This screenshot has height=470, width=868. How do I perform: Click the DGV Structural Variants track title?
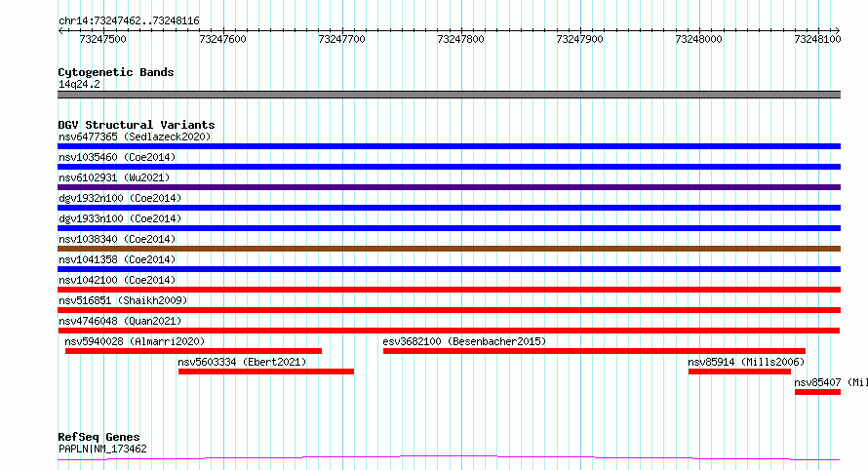click(137, 125)
